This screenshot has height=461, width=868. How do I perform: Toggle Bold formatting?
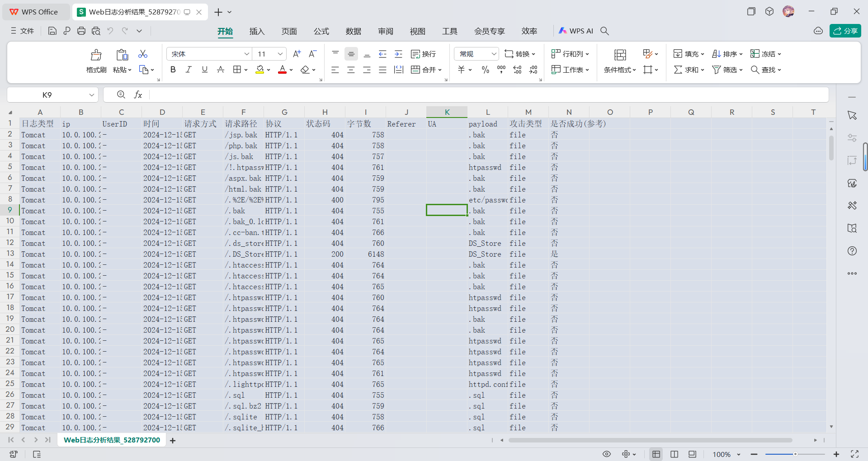(x=173, y=70)
